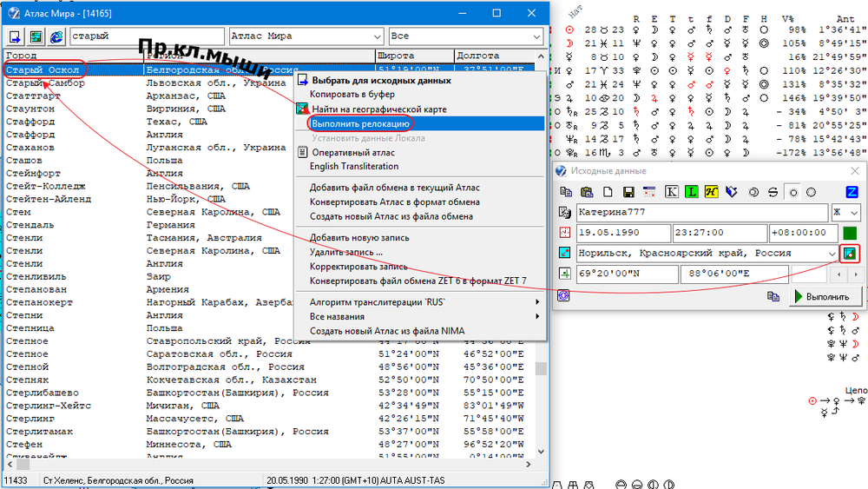Screen dimensions: 868x489
Task: Click the purple target icon at the bottom of Исходные данные
Action: pyautogui.click(x=563, y=295)
